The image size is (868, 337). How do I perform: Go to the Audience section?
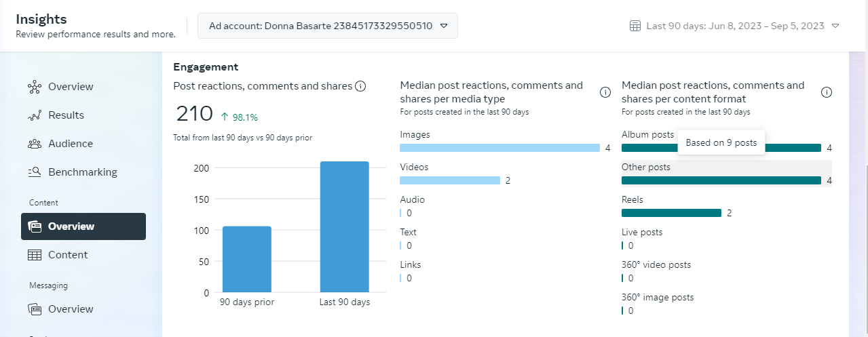pyautogui.click(x=70, y=144)
